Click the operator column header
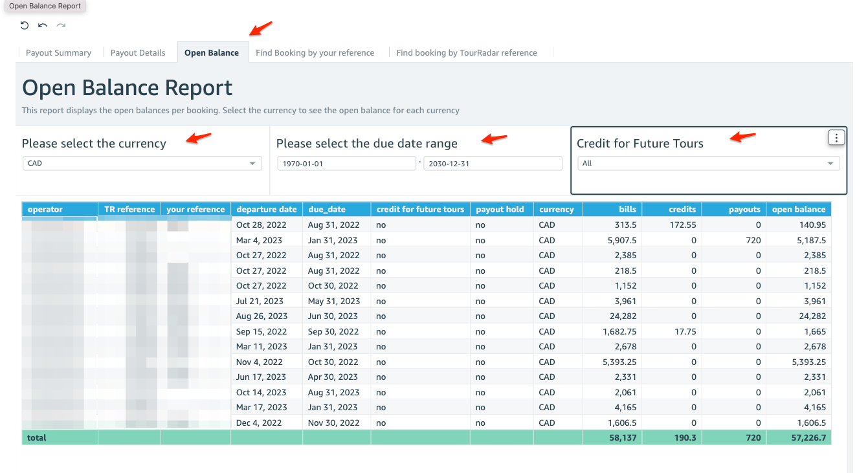Screen dimensions: 868x473 click(x=44, y=209)
